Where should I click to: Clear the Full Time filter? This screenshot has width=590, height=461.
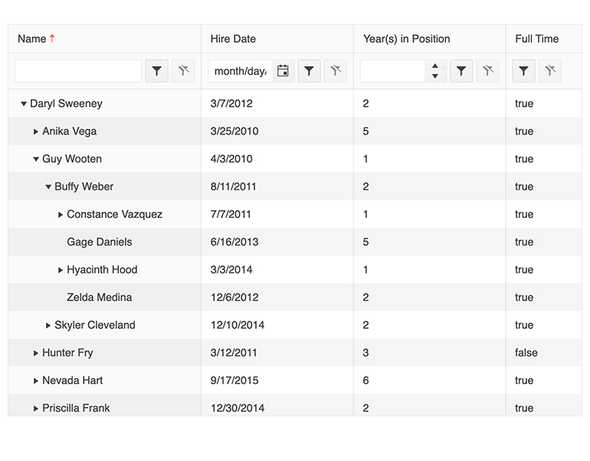[x=550, y=71]
